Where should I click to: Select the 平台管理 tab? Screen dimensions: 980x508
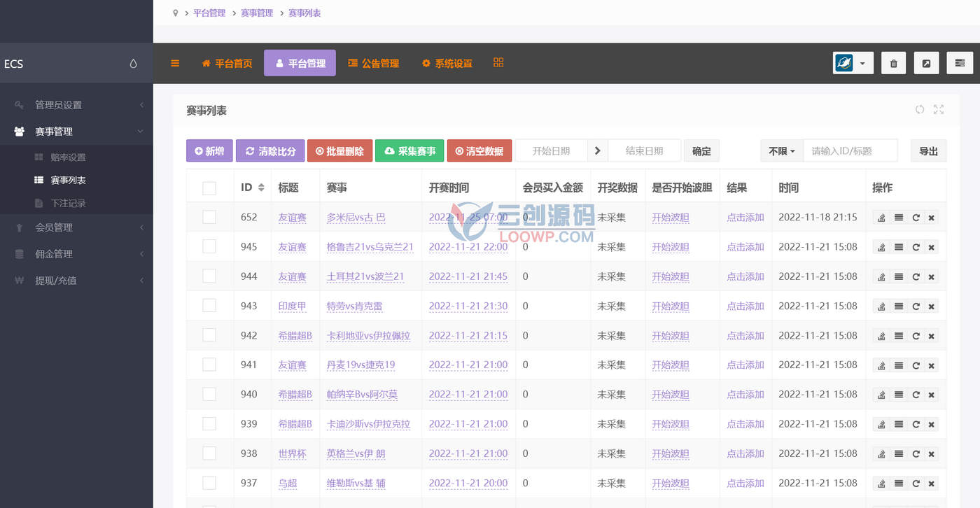(300, 63)
